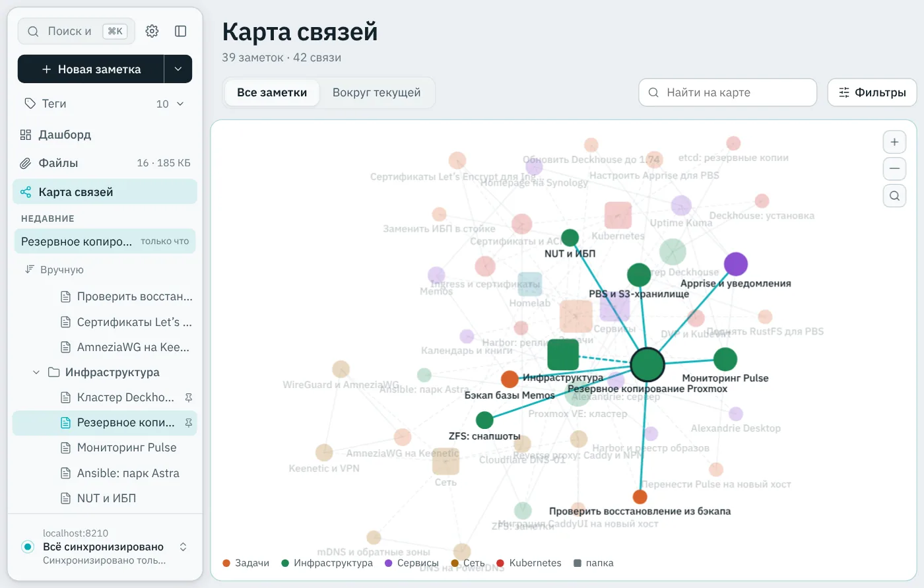Open the Фильтры button
924x588 pixels.
coord(872,92)
